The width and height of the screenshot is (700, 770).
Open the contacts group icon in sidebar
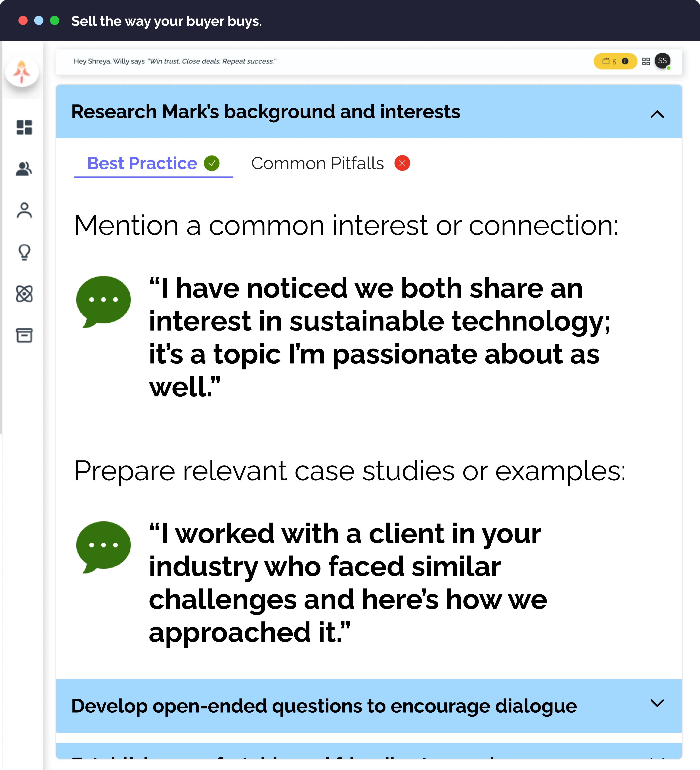(24, 169)
